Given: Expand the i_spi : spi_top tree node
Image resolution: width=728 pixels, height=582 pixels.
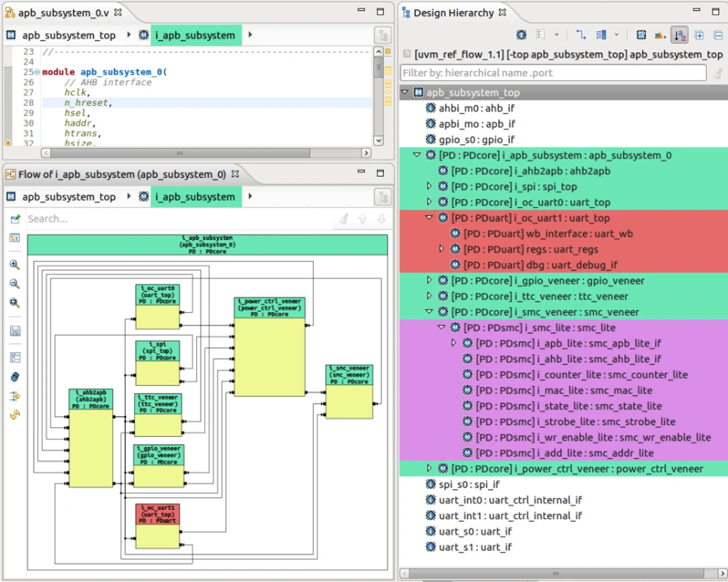Looking at the screenshot, I should coord(429,186).
